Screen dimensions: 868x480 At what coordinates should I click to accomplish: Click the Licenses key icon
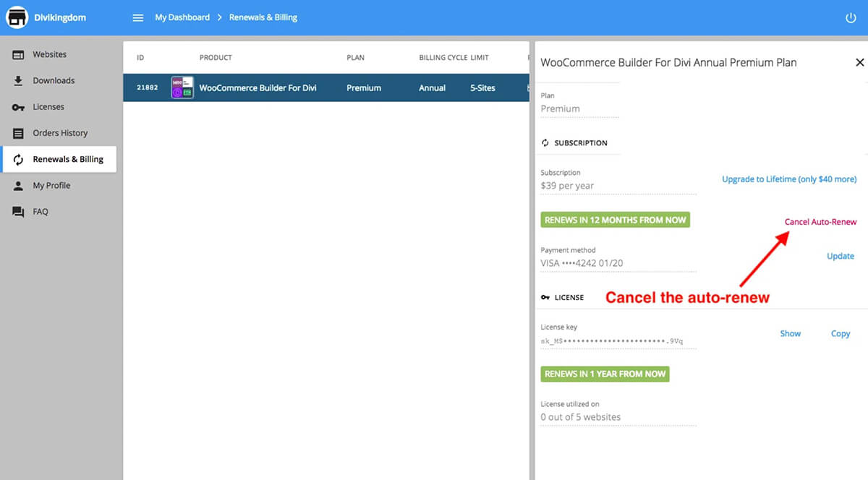click(18, 107)
